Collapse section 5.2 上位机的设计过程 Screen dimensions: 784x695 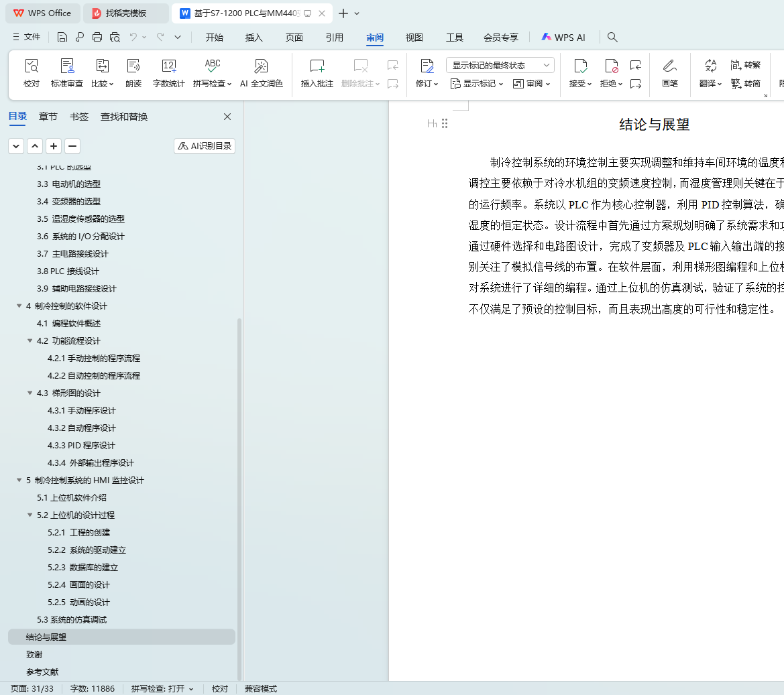pos(30,515)
